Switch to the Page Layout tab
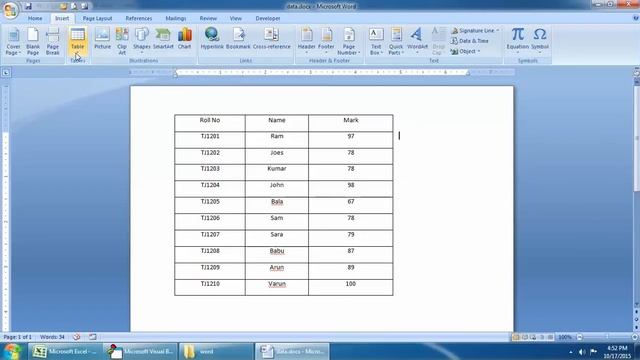 [x=97, y=18]
